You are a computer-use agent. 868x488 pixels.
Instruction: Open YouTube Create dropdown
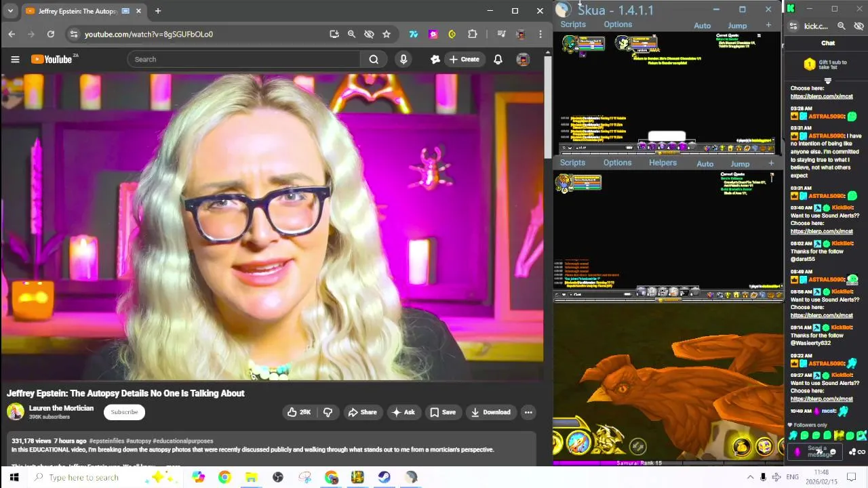point(465,59)
